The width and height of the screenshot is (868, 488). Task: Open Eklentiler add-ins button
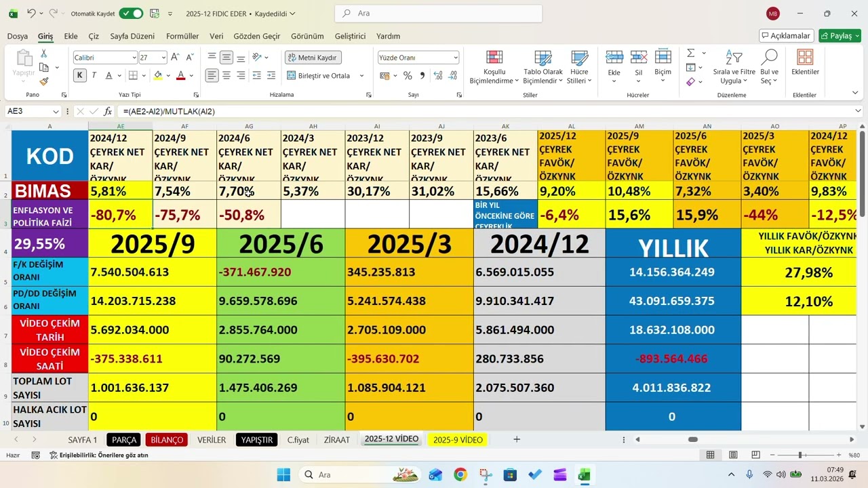pyautogui.click(x=806, y=63)
